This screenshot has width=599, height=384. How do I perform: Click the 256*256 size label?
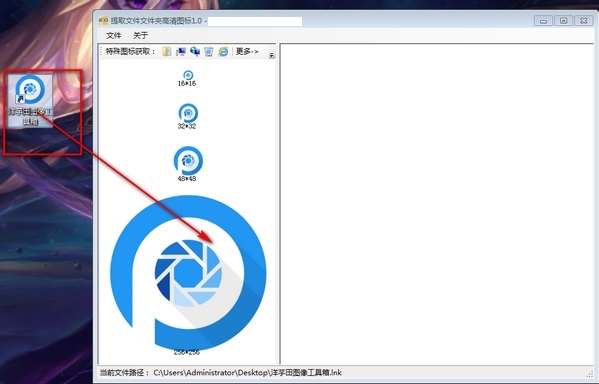187,352
